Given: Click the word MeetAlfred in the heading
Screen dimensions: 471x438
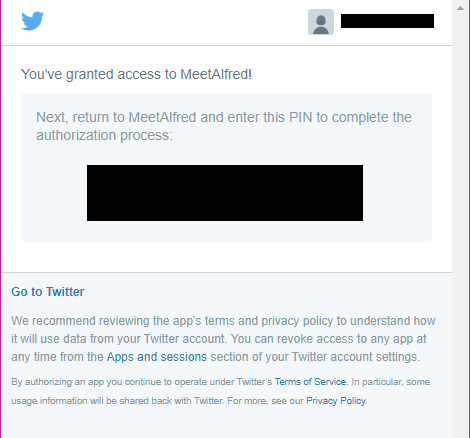Looking at the screenshot, I should tap(214, 74).
